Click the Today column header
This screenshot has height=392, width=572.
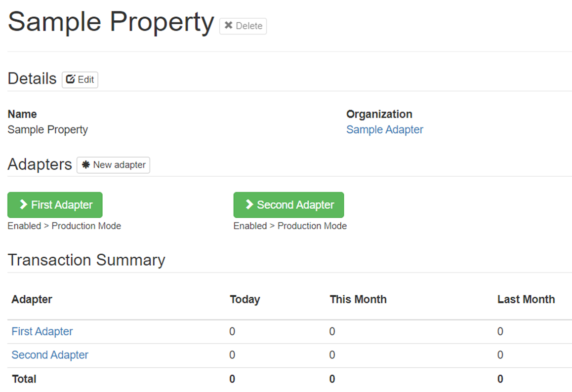tap(245, 299)
